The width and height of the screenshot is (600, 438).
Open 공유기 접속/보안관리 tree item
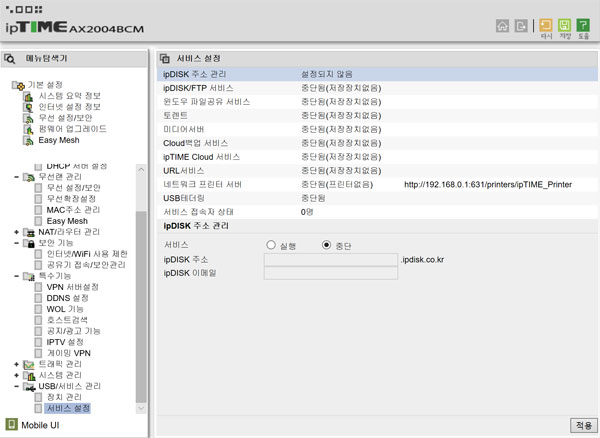86,265
